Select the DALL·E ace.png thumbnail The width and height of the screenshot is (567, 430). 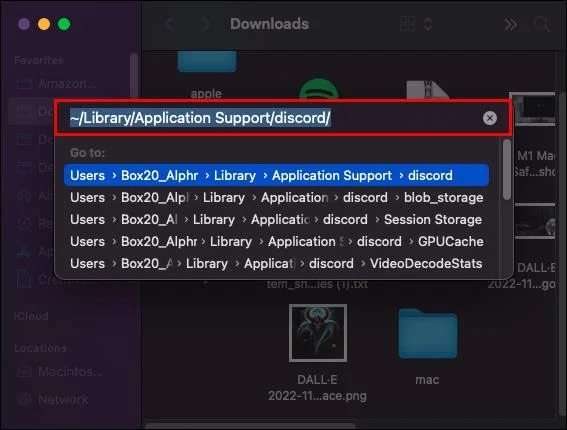click(x=317, y=333)
